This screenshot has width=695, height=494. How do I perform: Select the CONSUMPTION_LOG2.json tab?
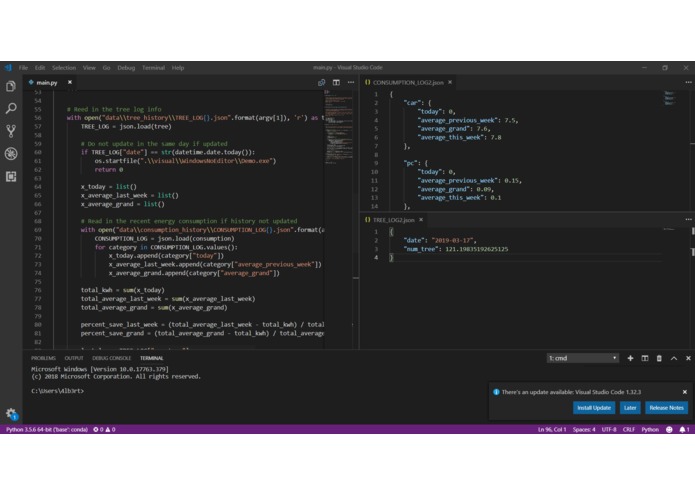click(408, 82)
